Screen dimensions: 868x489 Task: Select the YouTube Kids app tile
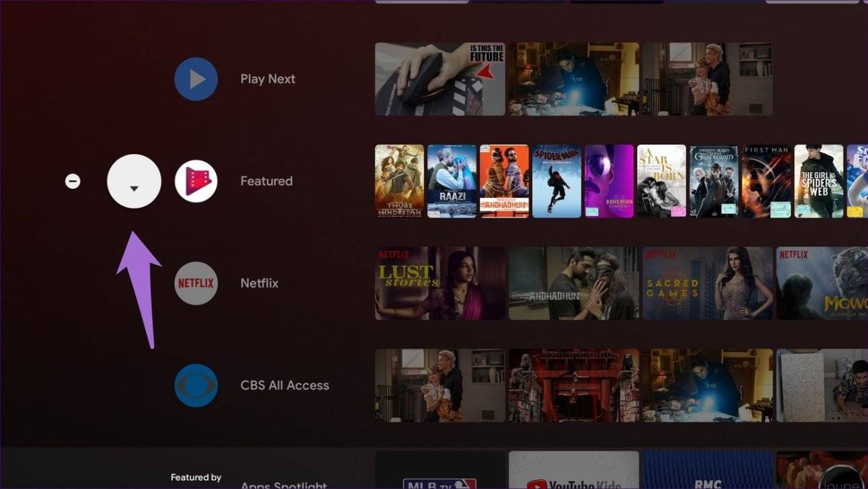coord(573,471)
